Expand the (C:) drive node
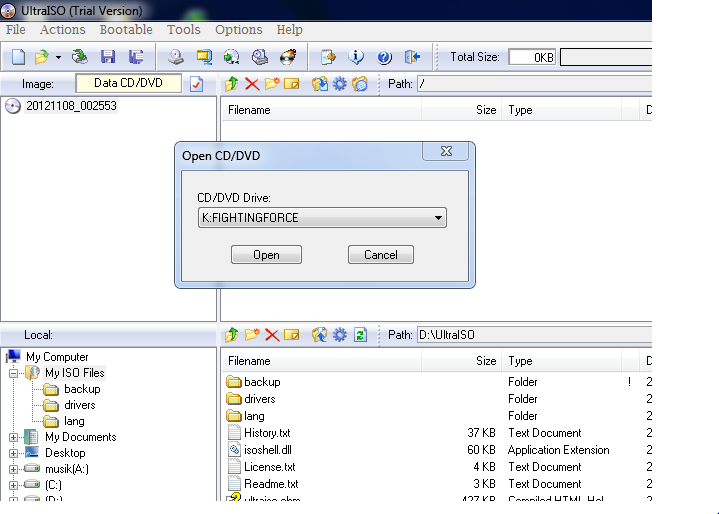 click(x=13, y=485)
